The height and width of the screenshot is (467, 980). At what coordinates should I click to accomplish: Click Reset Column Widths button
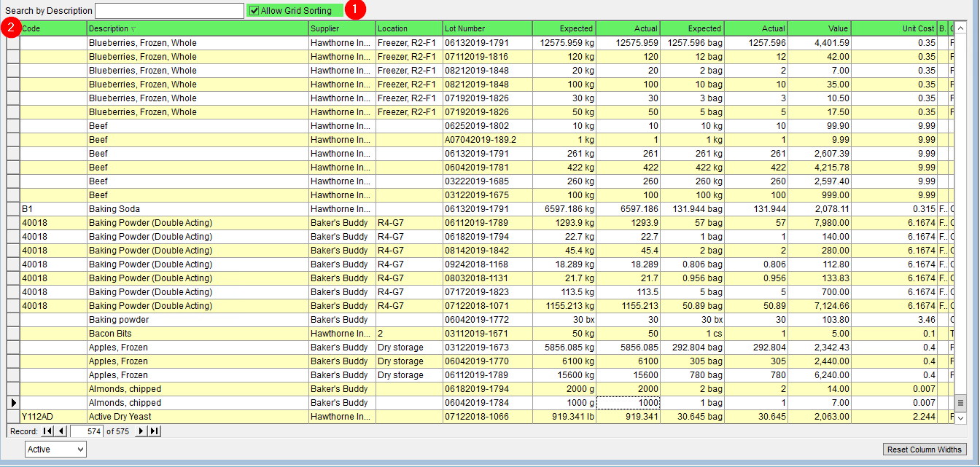pos(925,450)
